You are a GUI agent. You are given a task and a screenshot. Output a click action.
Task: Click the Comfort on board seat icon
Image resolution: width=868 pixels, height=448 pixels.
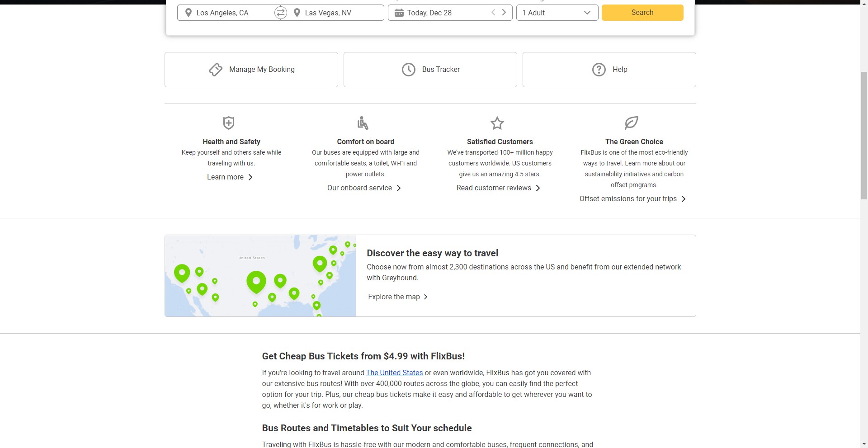click(363, 123)
